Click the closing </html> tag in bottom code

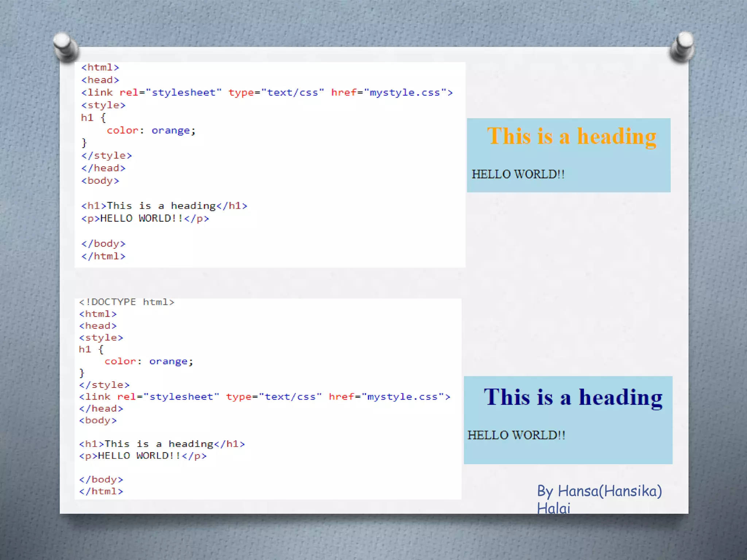[x=101, y=491]
